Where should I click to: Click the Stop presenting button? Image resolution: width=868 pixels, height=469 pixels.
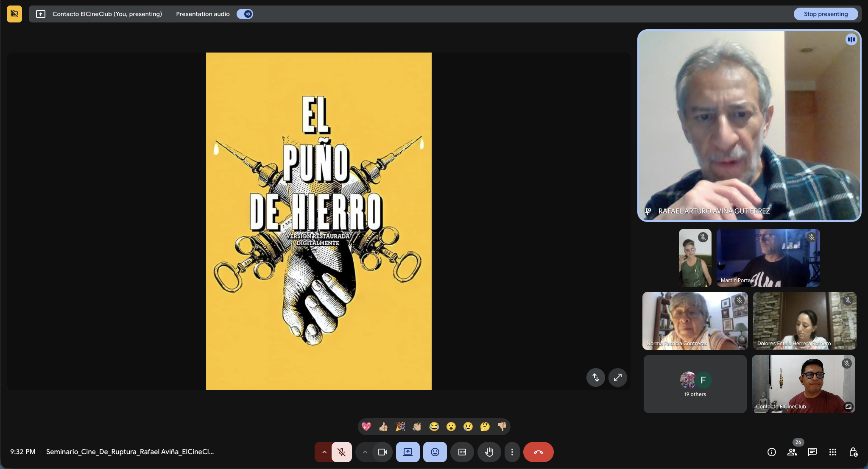click(x=825, y=14)
